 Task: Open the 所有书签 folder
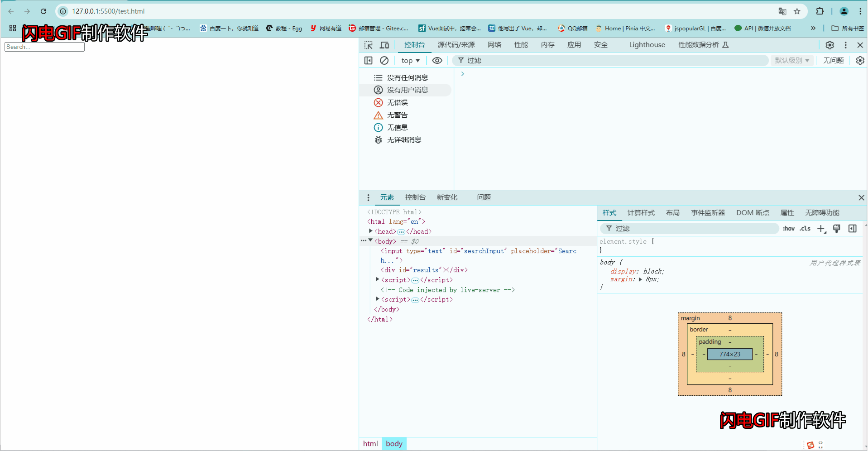point(848,28)
